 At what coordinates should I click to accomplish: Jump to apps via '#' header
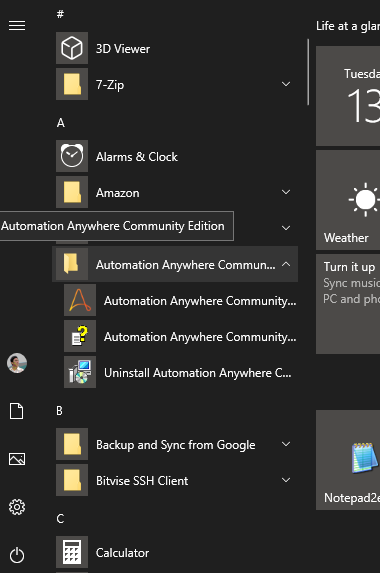[x=61, y=14]
